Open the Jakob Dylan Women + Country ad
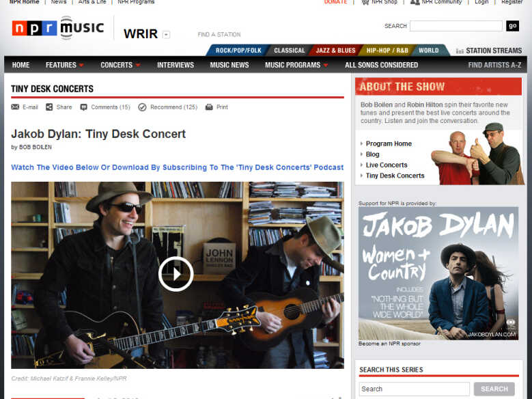 pos(438,273)
